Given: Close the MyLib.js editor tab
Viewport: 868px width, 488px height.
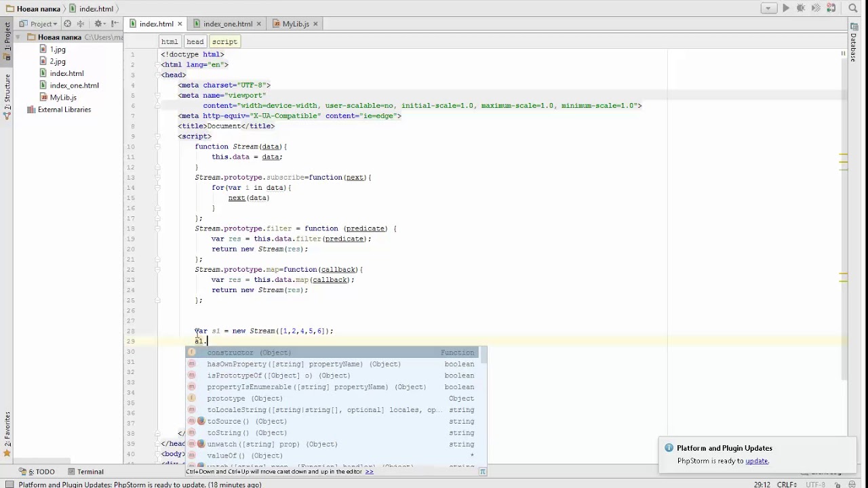Looking at the screenshot, I should tap(315, 24).
